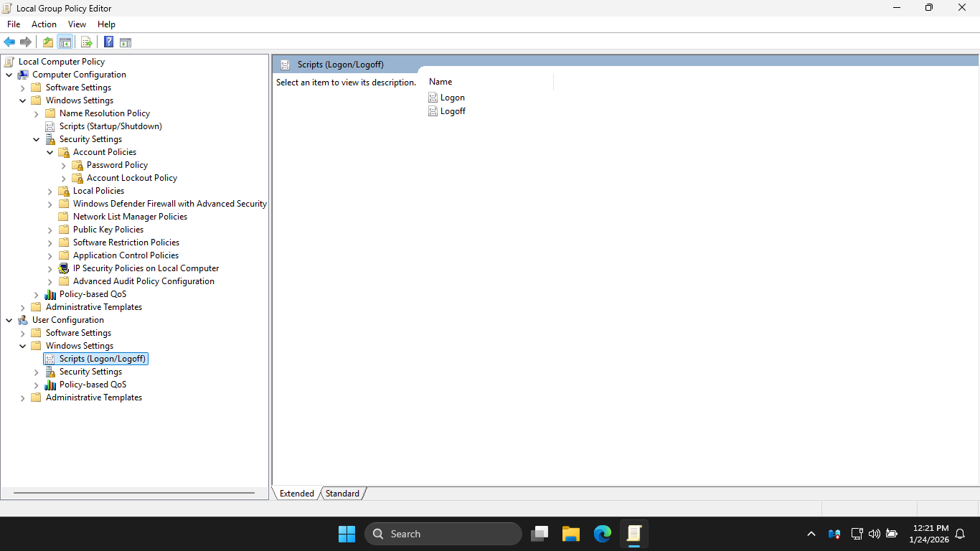Click the Export List toolbar icon
The width and height of the screenshot is (980, 551).
(x=87, y=42)
